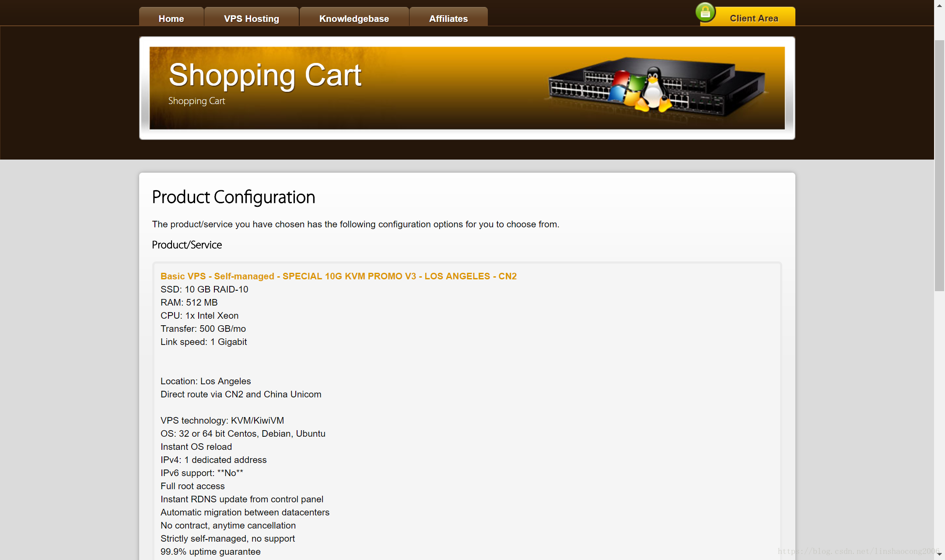
Task: Click the Windows logo in banner
Action: tap(626, 89)
